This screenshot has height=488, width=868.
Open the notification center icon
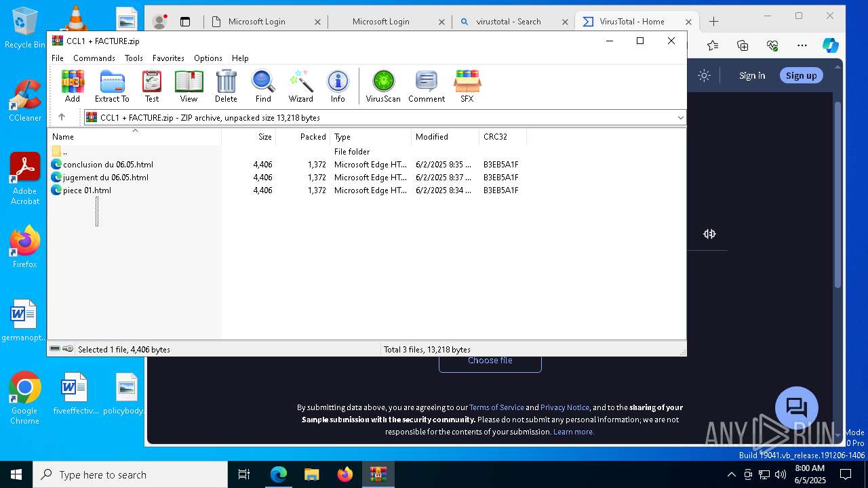click(x=846, y=474)
